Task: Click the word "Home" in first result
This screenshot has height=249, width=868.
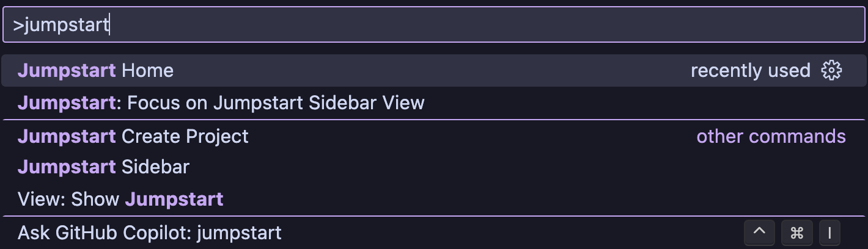Action: click(x=148, y=71)
